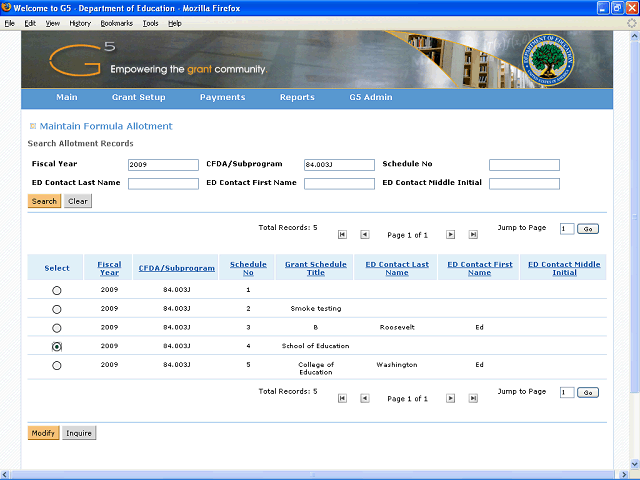Click the Search button
640x480 pixels.
44,201
